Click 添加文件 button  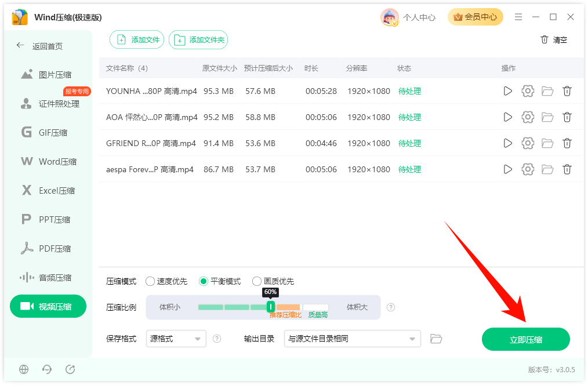tap(137, 40)
